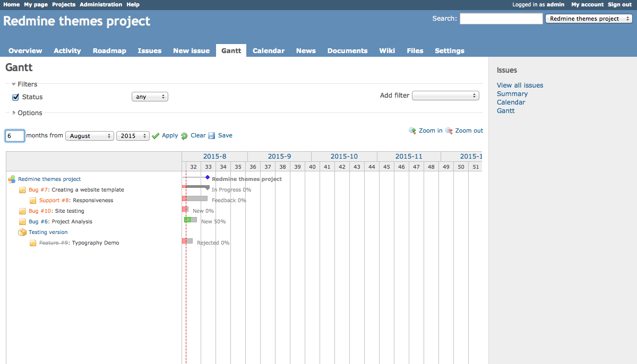
Task: Toggle the Status filter checkbox
Action: 15,97
